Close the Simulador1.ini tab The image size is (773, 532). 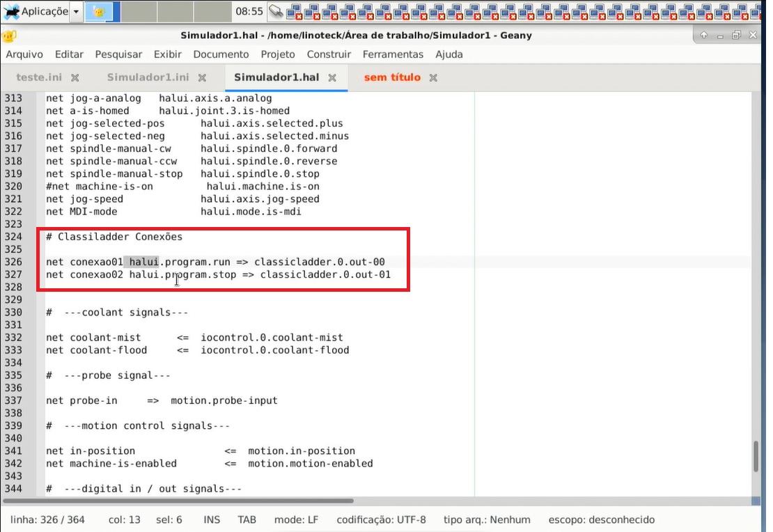point(203,78)
